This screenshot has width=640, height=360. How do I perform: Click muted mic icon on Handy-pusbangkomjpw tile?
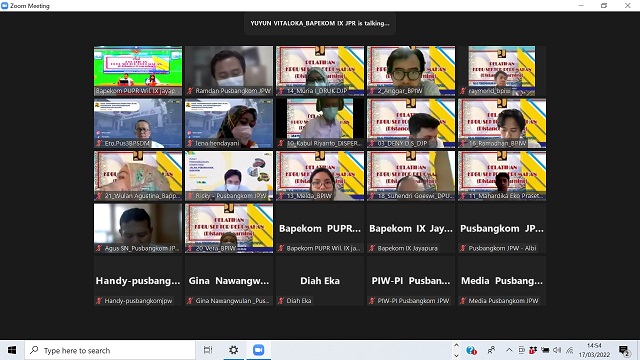(x=99, y=301)
